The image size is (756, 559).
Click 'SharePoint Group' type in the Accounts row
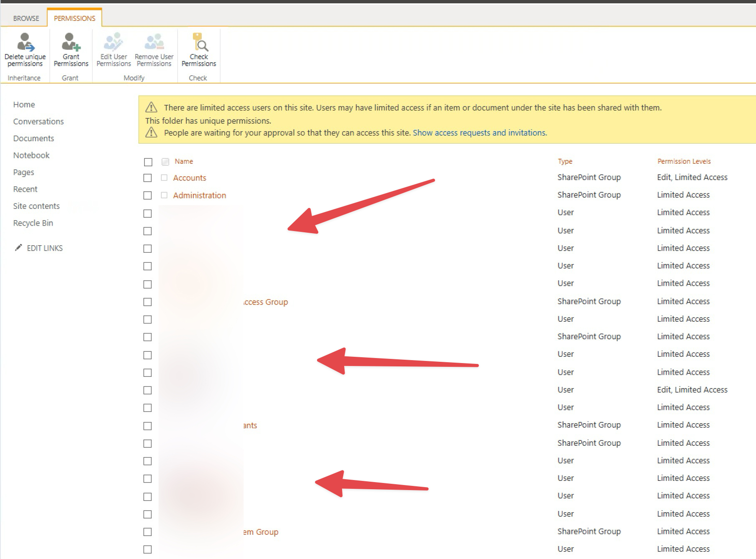click(x=589, y=177)
